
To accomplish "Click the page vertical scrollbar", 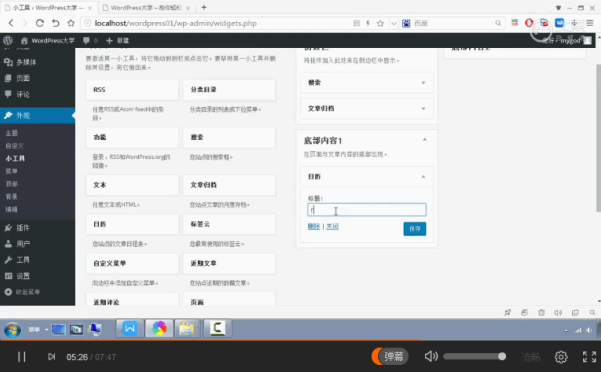I will 598,138.
